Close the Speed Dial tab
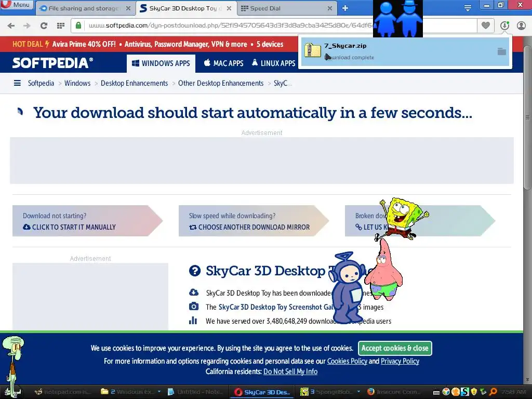The width and height of the screenshot is (532, 399). click(x=330, y=8)
